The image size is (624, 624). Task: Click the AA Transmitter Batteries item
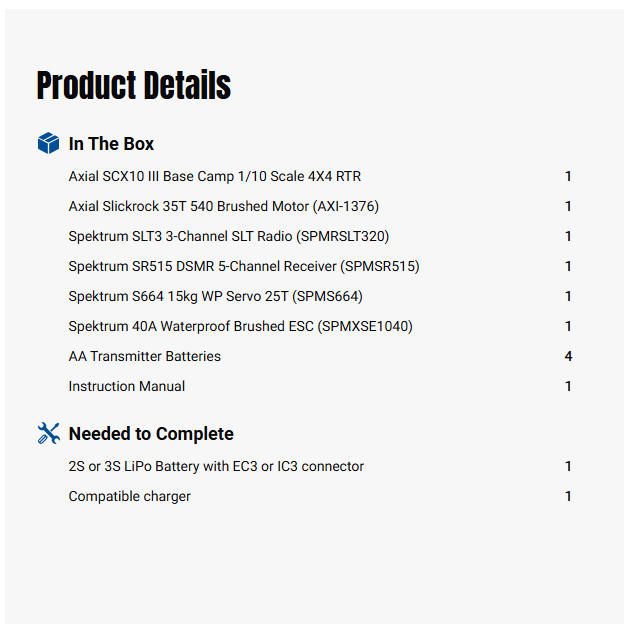point(145,357)
